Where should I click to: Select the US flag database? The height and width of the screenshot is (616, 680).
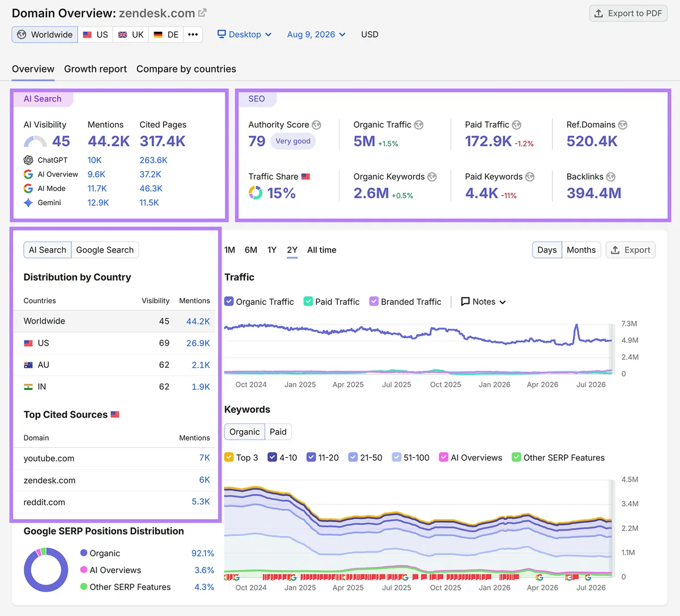click(95, 35)
